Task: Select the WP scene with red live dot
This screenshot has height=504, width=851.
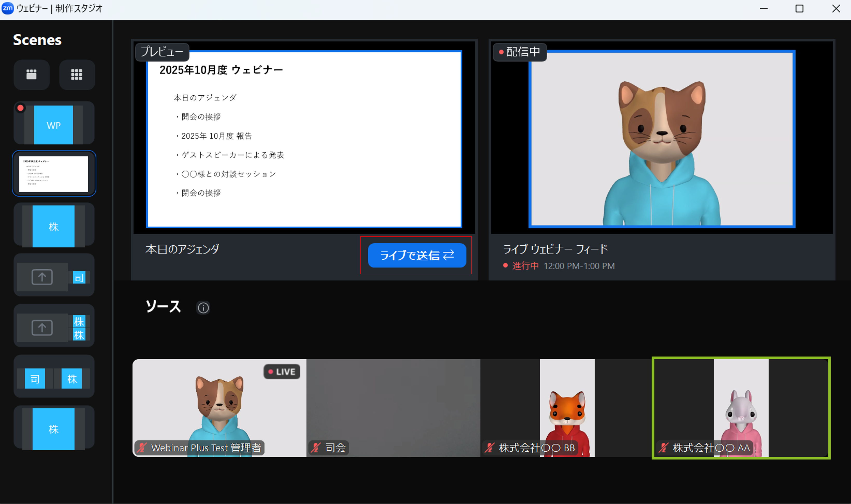Action: pyautogui.click(x=54, y=123)
